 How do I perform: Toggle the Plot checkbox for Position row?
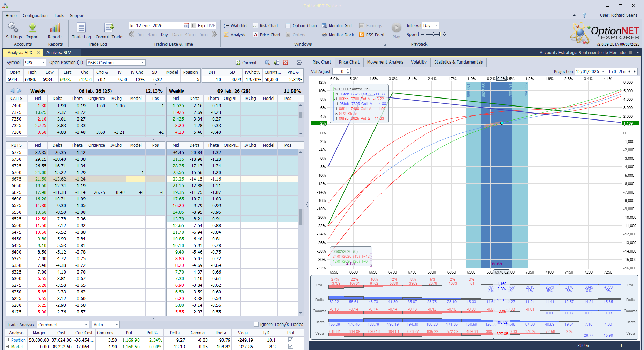click(x=290, y=340)
